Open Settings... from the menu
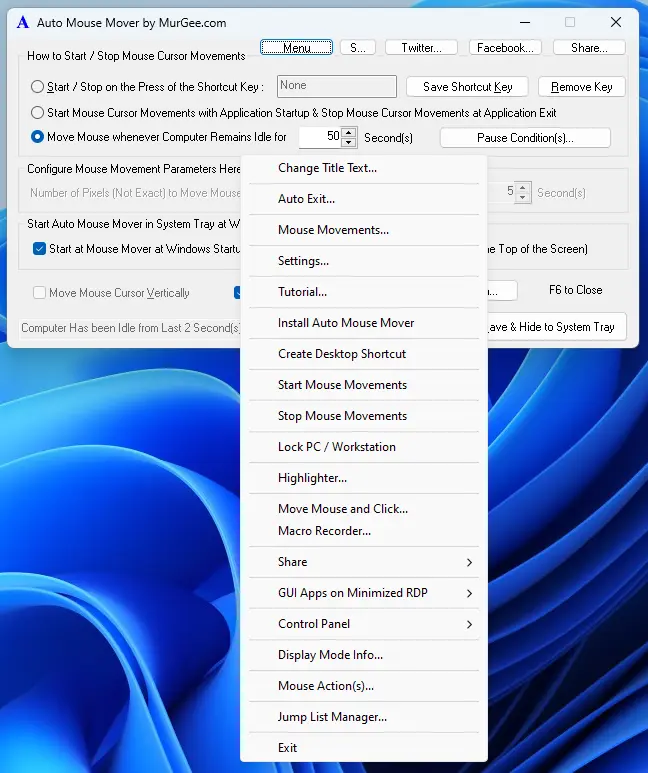This screenshot has width=648, height=773. click(x=364, y=261)
